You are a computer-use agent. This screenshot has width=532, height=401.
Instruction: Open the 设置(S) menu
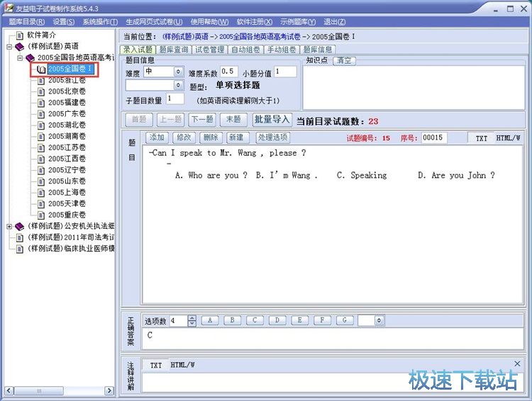click(63, 22)
